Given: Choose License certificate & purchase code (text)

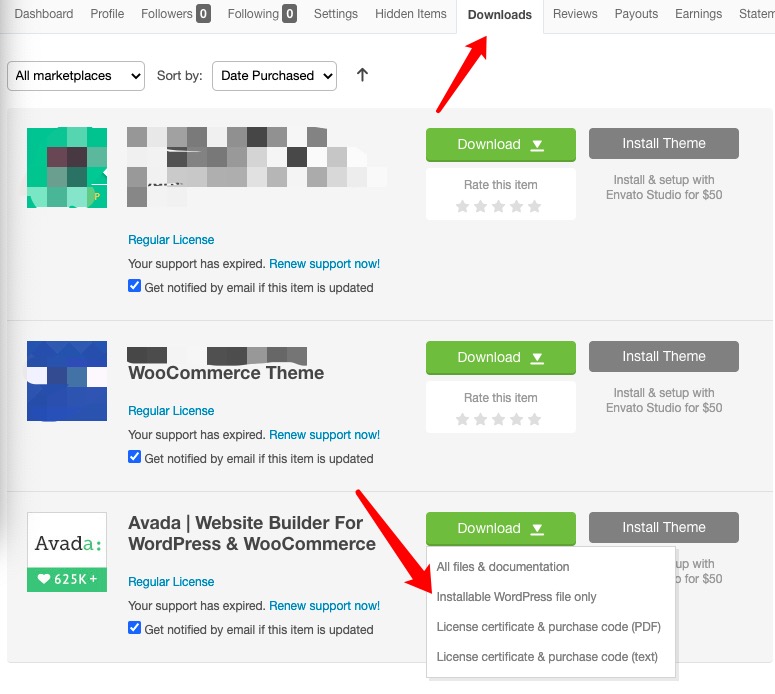Looking at the screenshot, I should [x=547, y=657].
